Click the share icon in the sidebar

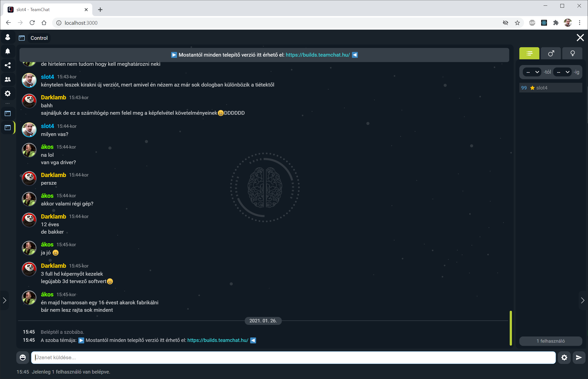click(8, 65)
